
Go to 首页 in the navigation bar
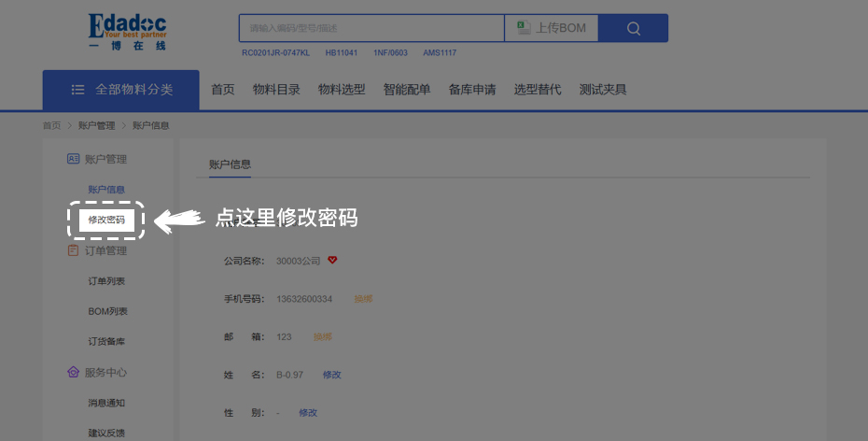tap(223, 90)
